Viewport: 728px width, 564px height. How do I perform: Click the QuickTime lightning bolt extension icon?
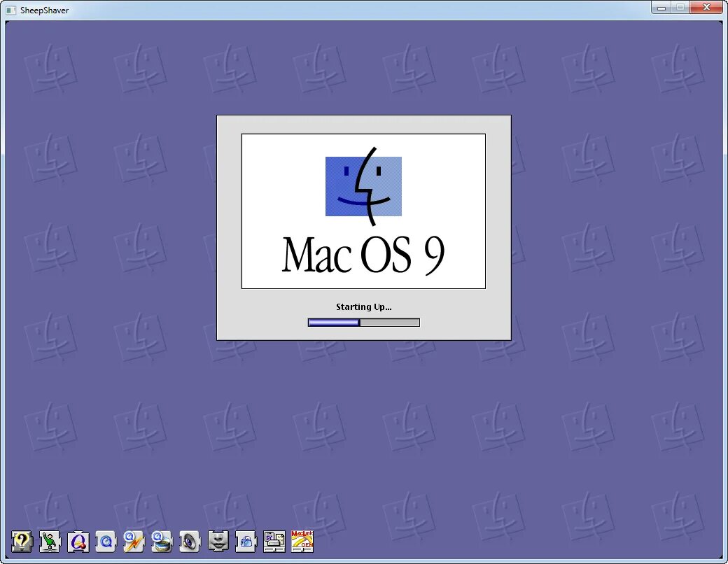click(x=134, y=541)
